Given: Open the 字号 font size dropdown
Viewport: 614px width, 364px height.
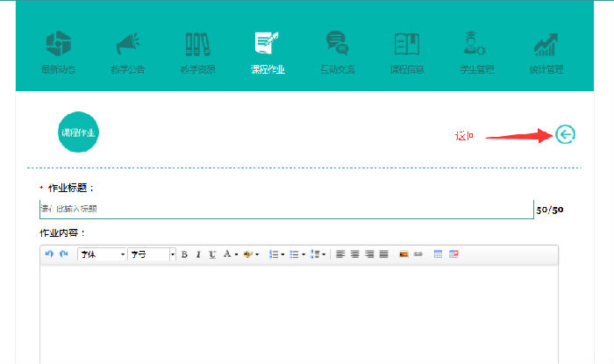Looking at the screenshot, I should pyautogui.click(x=152, y=254).
